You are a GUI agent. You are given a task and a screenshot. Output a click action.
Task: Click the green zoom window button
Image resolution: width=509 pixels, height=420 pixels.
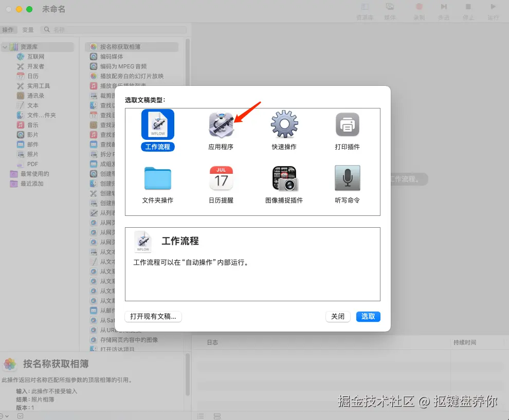click(29, 9)
